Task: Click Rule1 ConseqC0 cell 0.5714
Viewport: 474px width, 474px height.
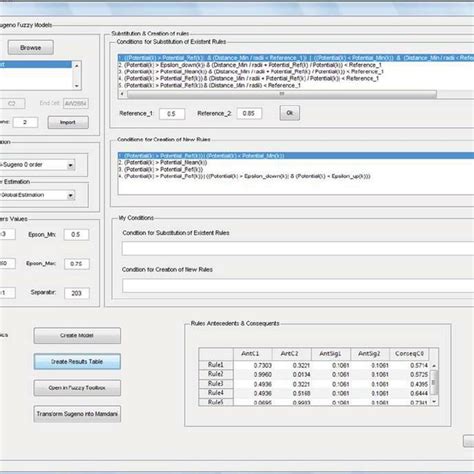Action: 409,365
